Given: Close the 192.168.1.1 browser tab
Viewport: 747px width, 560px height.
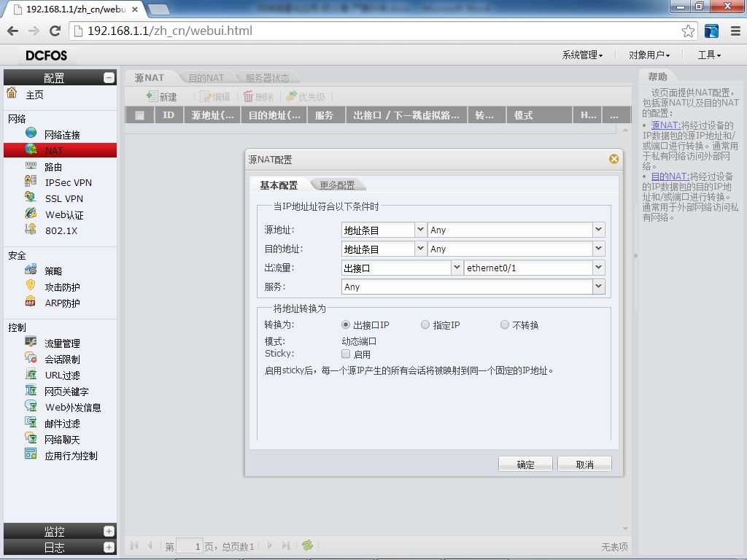Looking at the screenshot, I should [135, 9].
